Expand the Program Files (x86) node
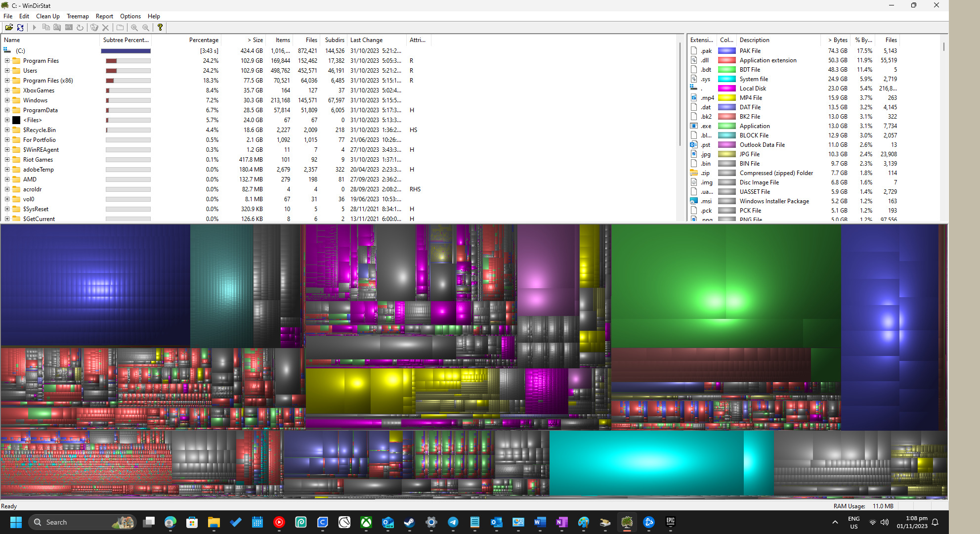The height and width of the screenshot is (534, 980). (7, 81)
